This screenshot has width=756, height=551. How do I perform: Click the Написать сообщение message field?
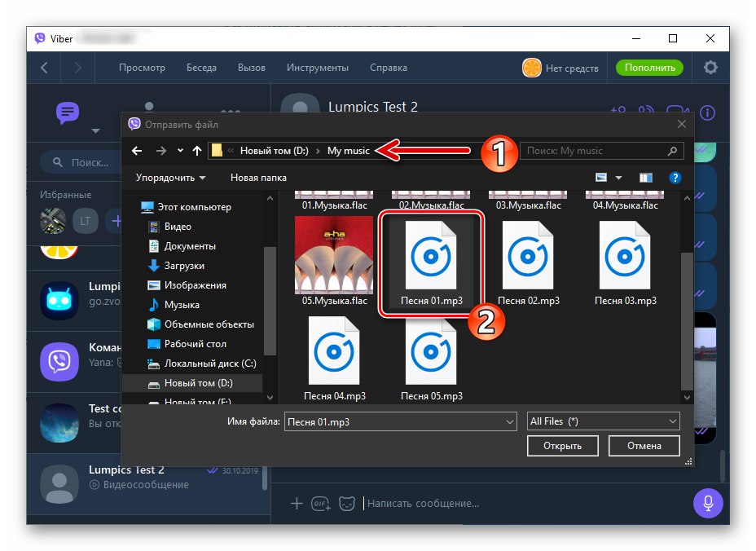423,504
